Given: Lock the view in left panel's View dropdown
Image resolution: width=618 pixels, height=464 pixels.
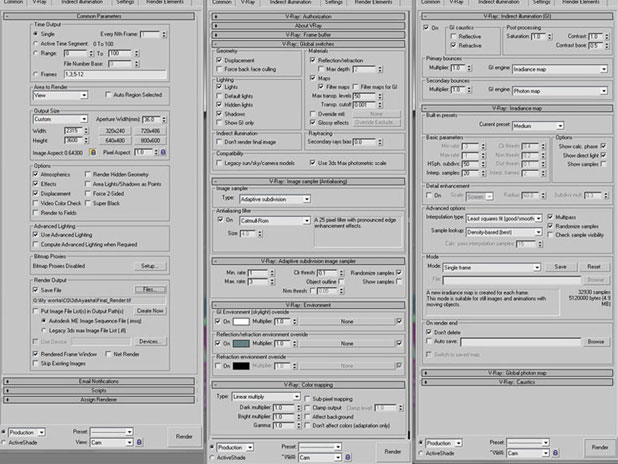Looking at the screenshot, I should coord(139,442).
